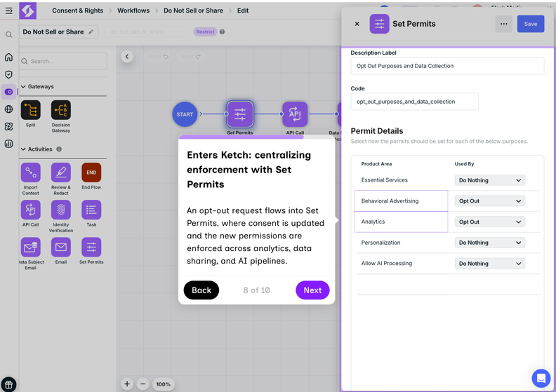This screenshot has height=392, width=556.
Task: Open the hamburger menu icon
Action: coord(9,11)
